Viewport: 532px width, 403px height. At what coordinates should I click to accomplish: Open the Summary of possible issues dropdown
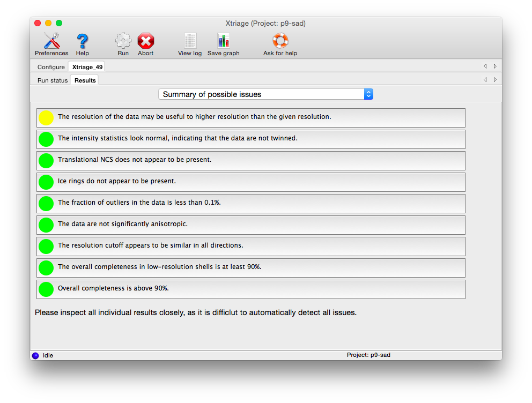[265, 94]
